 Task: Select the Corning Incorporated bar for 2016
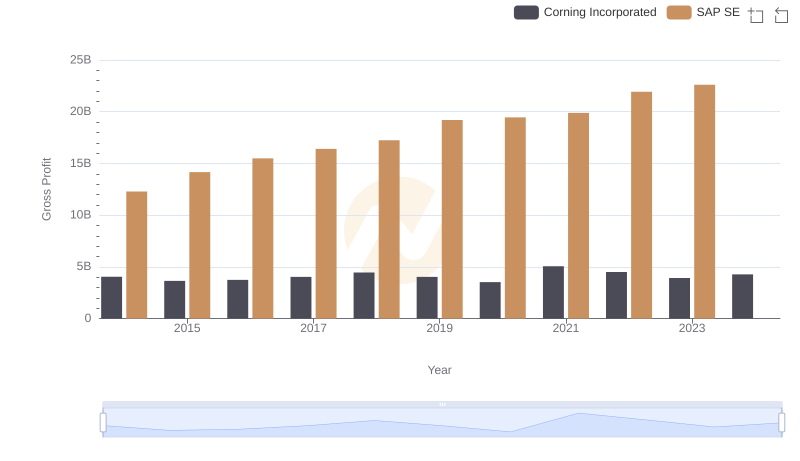coord(238,299)
